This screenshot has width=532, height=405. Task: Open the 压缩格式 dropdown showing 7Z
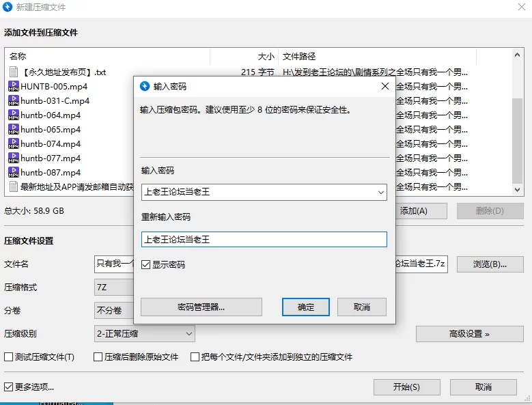114,288
